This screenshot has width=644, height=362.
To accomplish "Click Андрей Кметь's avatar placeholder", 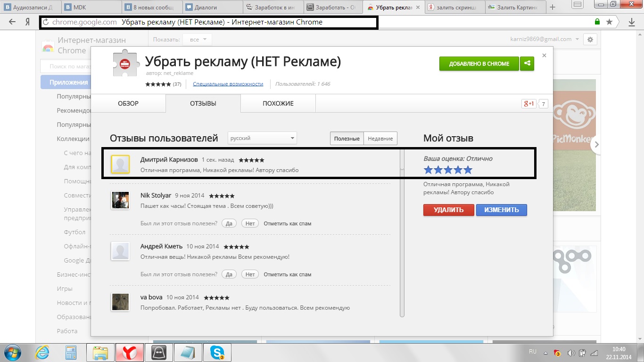I will tap(120, 251).
